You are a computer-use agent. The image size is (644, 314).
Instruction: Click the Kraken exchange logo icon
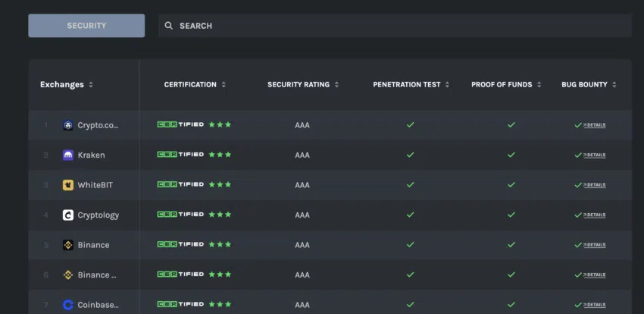coord(68,155)
